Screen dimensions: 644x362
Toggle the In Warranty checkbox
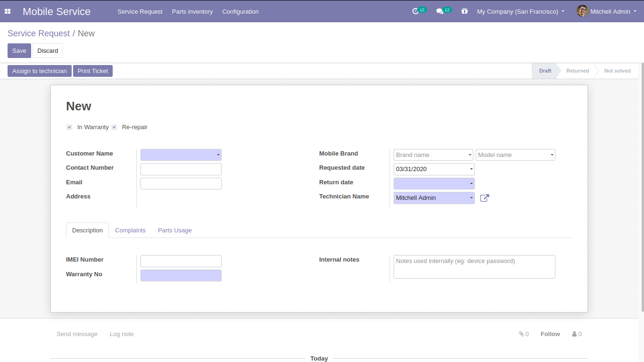click(69, 127)
